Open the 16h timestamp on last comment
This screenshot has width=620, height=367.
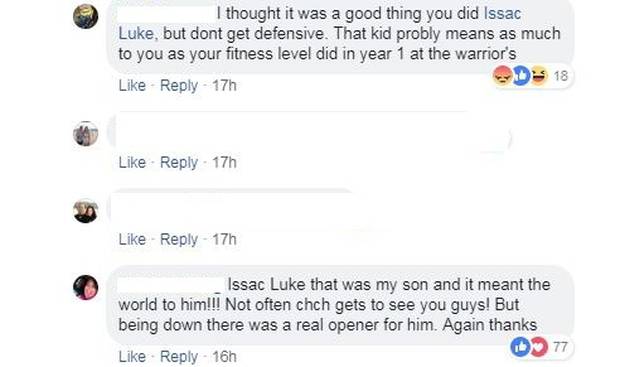coord(224,356)
